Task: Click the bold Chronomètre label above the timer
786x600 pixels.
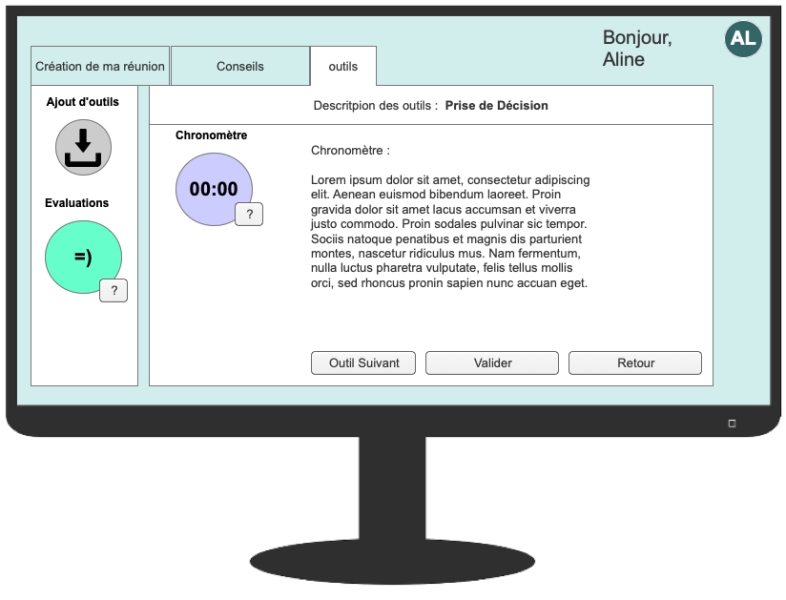Action: (211, 135)
